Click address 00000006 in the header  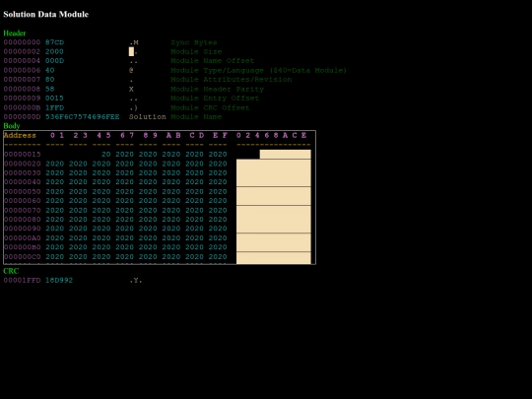point(22,70)
